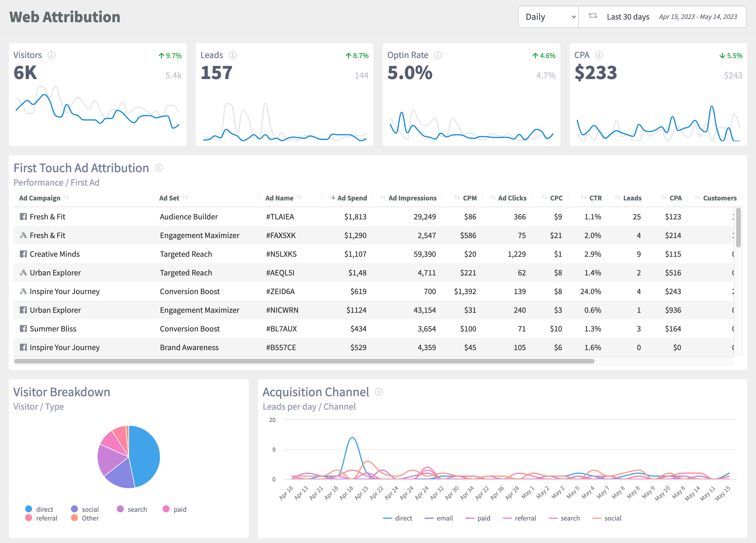Open the Leads card info icon
The height and width of the screenshot is (543, 756).
pyautogui.click(x=233, y=55)
